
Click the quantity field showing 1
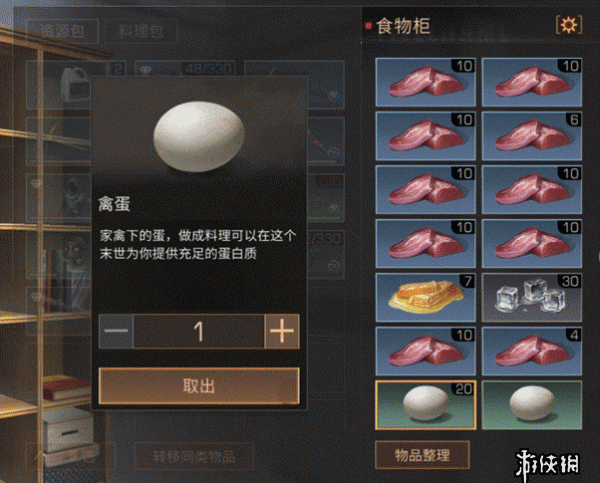(x=199, y=331)
